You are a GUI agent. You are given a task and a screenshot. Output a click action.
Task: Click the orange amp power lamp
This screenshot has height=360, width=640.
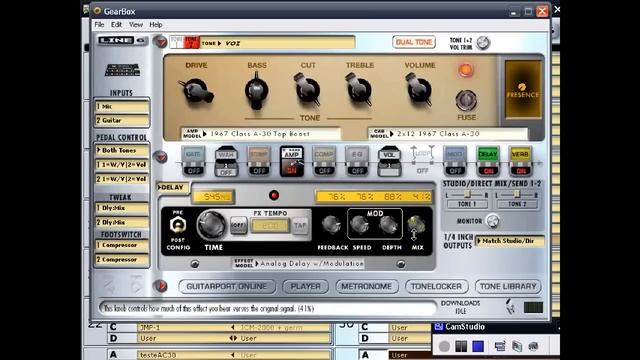pyautogui.click(x=465, y=70)
